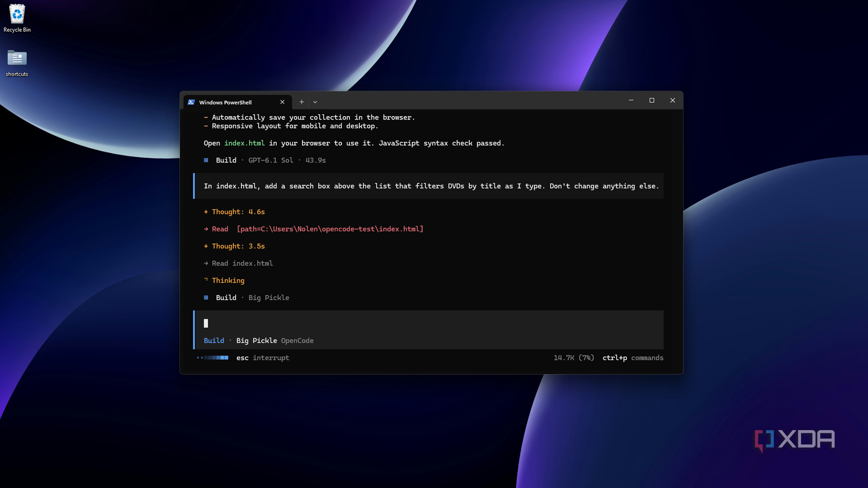Click the 'GPT-6.1 Sol' model label

point(271,160)
